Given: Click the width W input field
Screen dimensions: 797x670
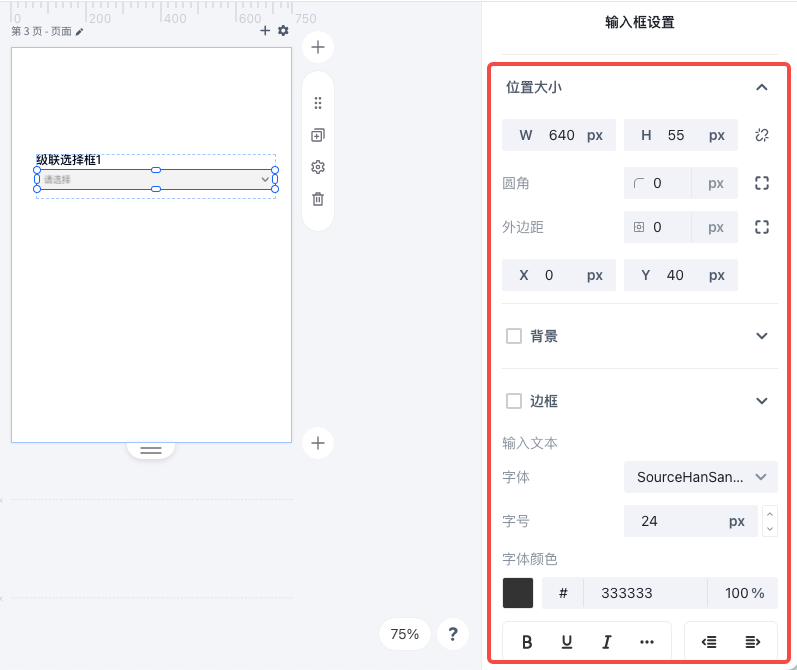Looking at the screenshot, I should [x=559, y=135].
